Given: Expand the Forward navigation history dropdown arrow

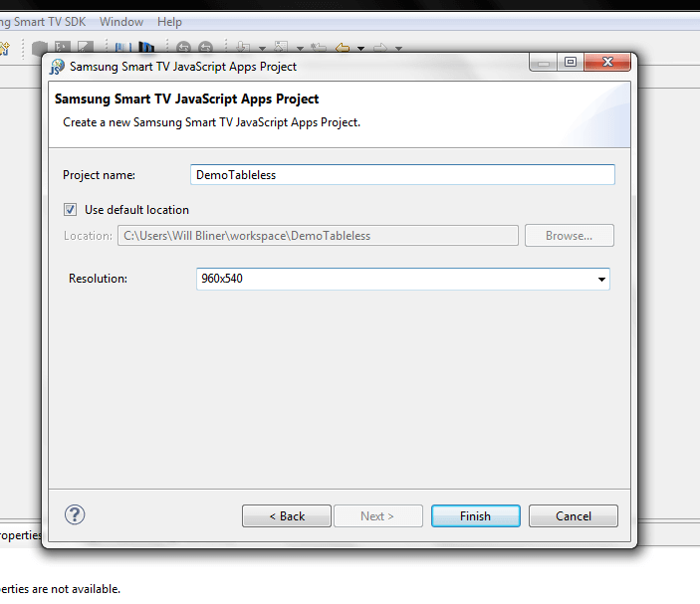Looking at the screenshot, I should 398,48.
